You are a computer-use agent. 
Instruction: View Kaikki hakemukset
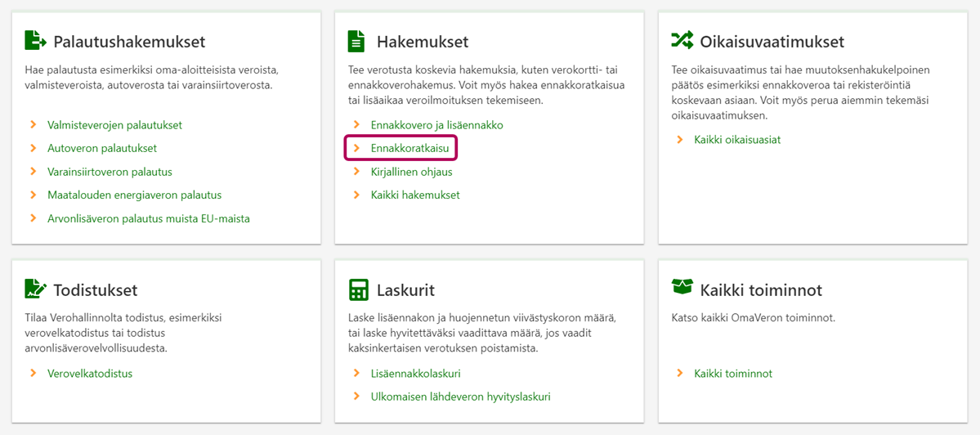(x=415, y=195)
